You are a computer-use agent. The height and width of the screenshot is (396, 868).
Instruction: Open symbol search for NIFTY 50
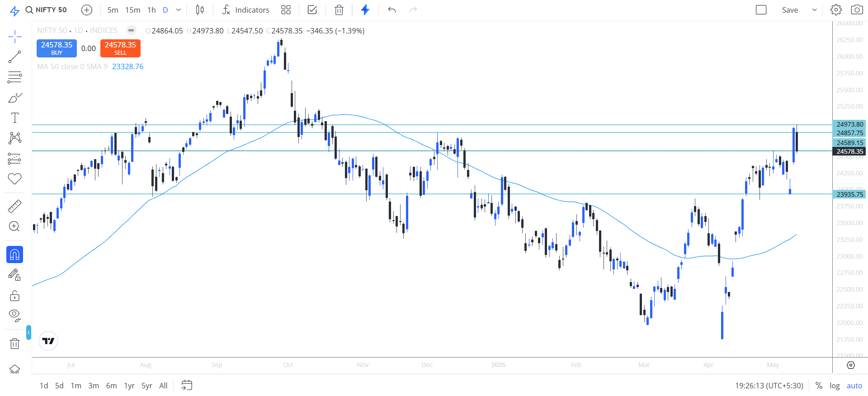click(x=46, y=10)
